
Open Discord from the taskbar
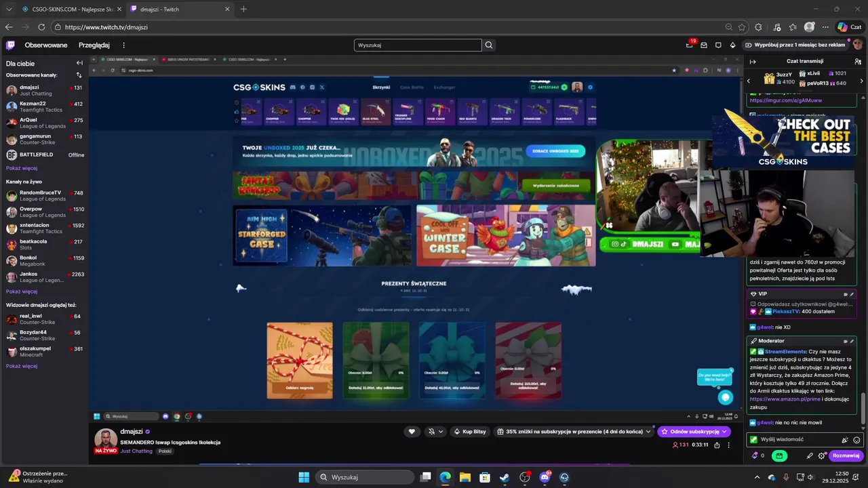545,477
